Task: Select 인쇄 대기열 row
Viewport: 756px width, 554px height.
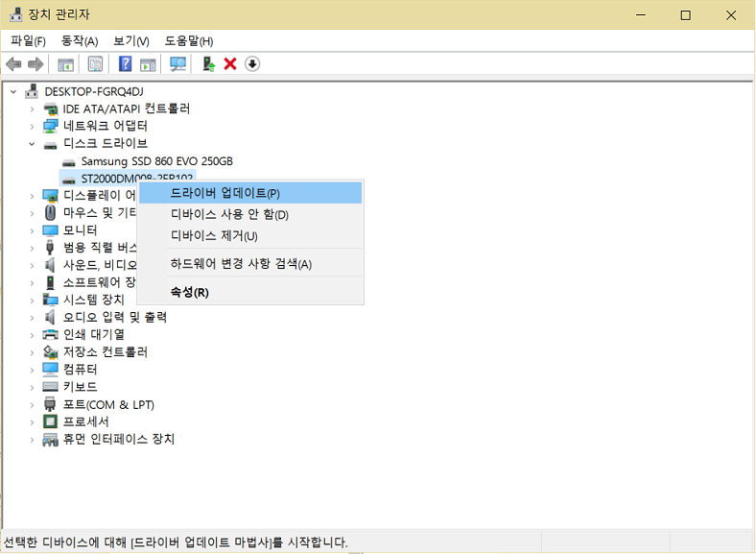Action: tap(94, 334)
